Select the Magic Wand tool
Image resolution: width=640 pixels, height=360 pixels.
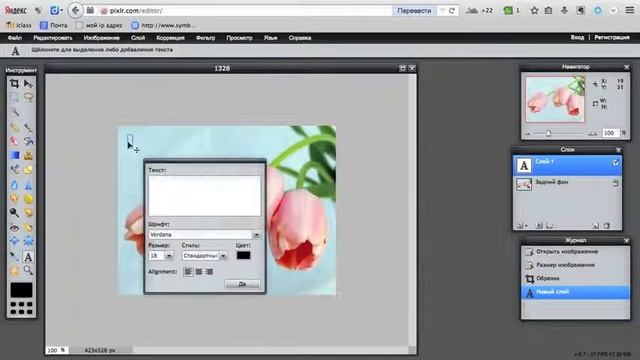pos(14,111)
